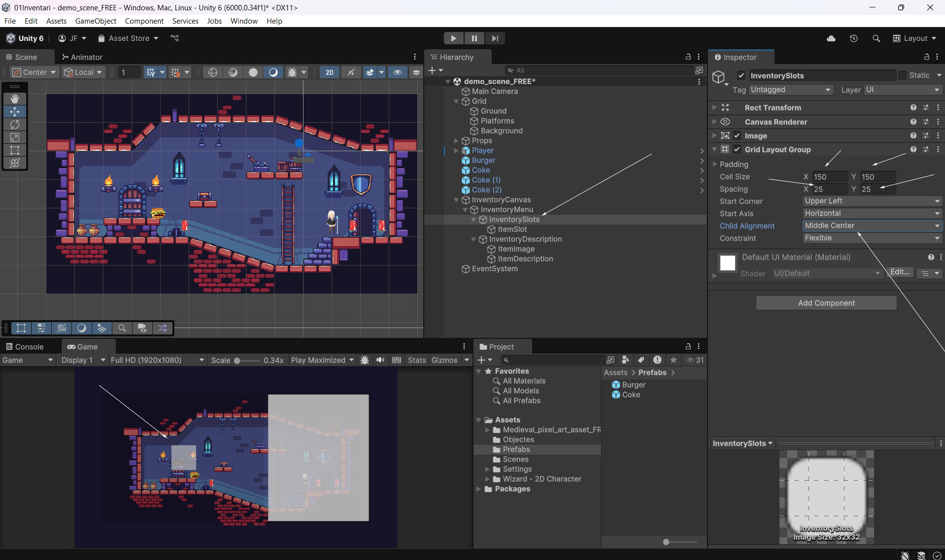Open Undo History clock icon
This screenshot has height=560, width=945.
853,38
